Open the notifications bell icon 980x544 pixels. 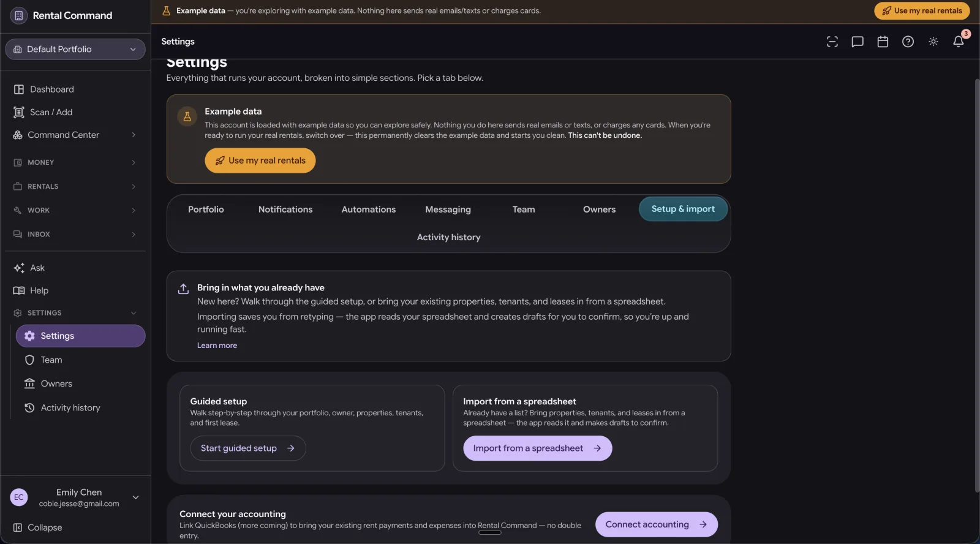[x=959, y=42]
